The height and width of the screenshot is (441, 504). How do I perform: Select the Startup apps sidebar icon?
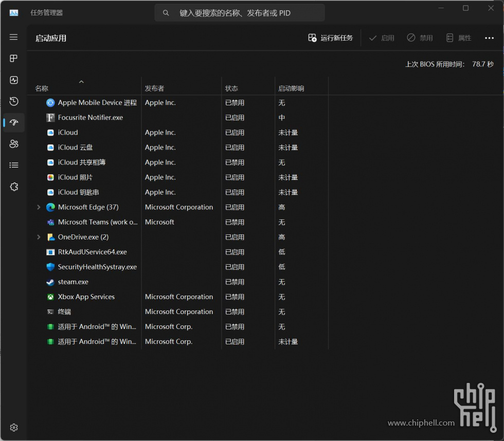pyautogui.click(x=13, y=122)
